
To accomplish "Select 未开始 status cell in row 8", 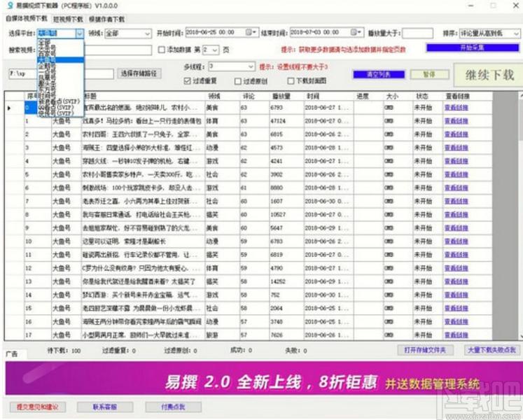I will coord(428,214).
